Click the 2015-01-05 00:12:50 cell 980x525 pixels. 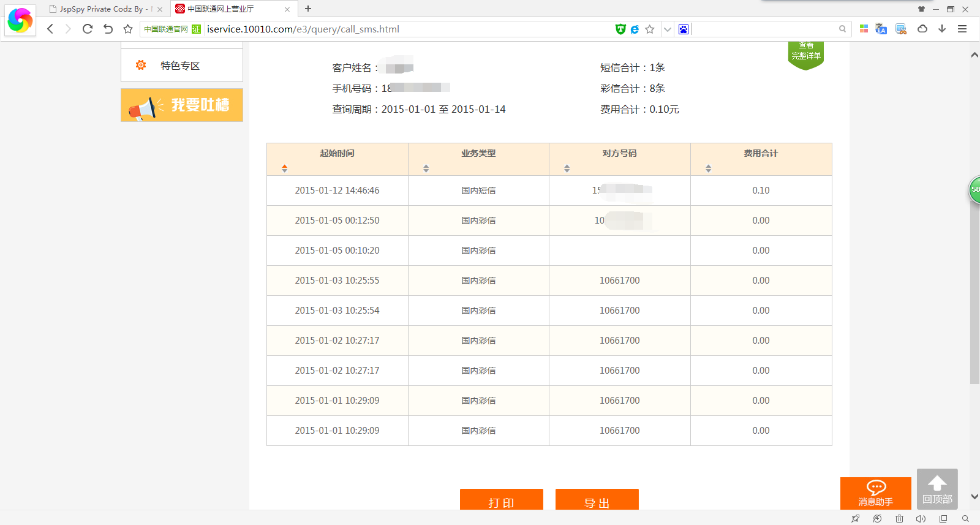(x=337, y=221)
